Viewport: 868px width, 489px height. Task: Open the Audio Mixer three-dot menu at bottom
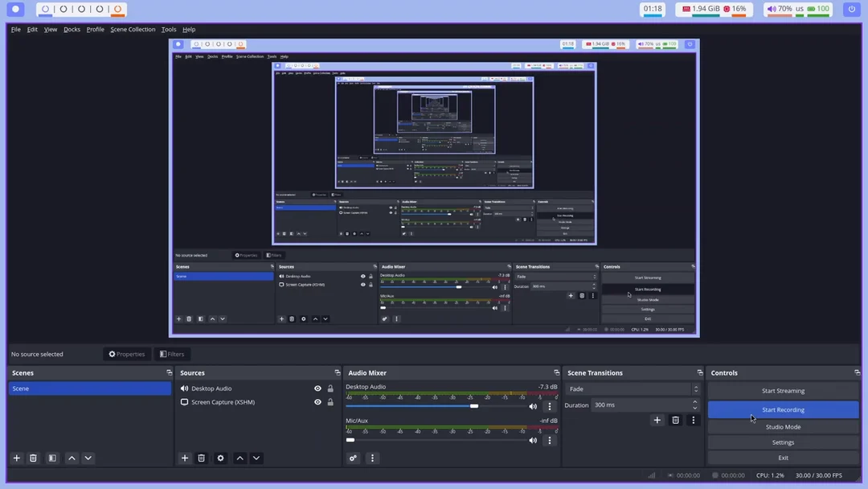371,458
